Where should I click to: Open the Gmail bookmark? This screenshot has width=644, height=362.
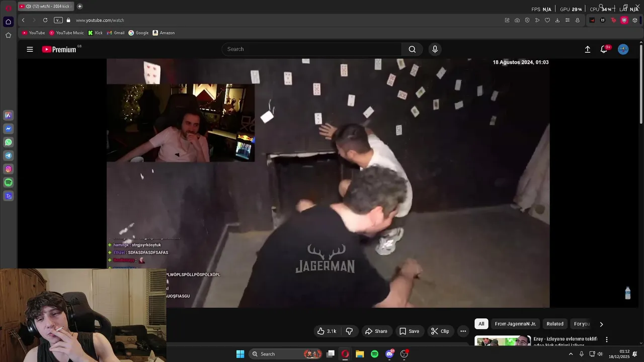click(x=116, y=33)
